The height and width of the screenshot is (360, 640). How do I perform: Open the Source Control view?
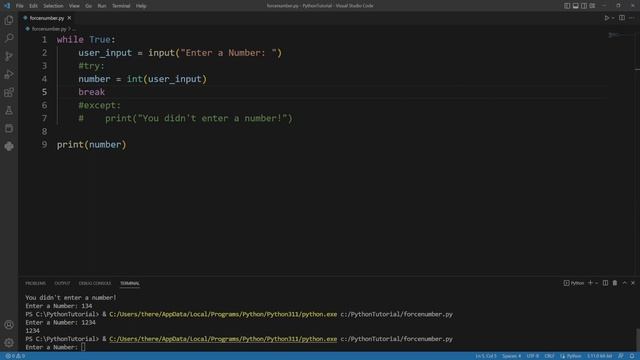coord(9,56)
